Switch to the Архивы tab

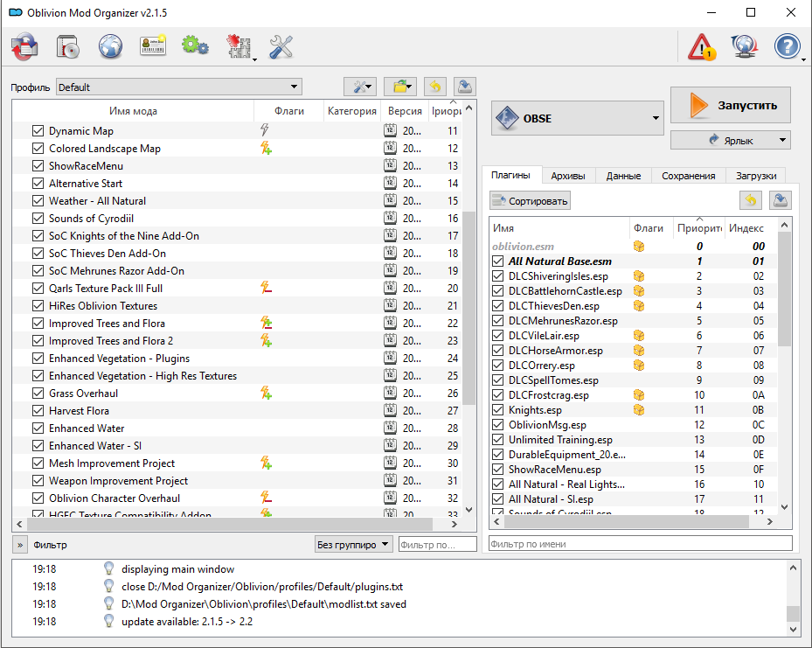click(x=568, y=176)
